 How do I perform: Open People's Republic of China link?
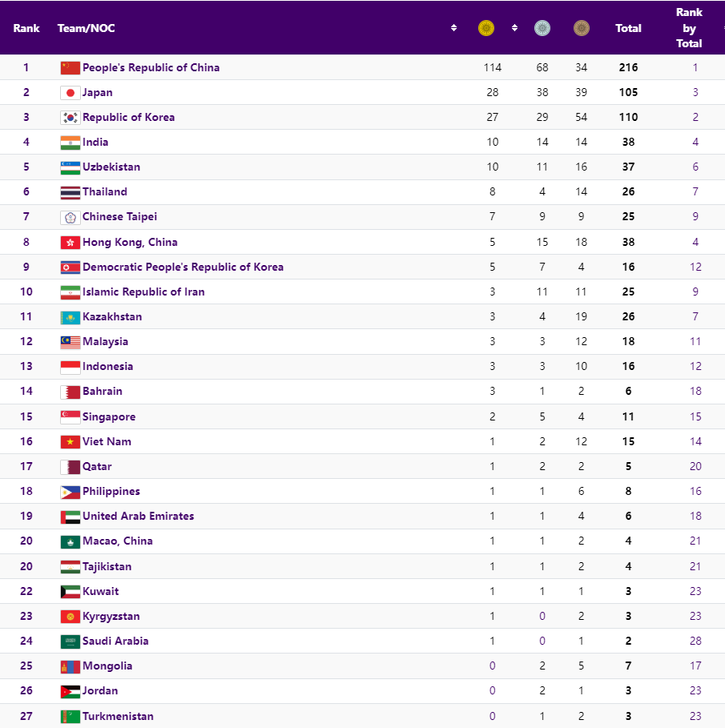151,67
